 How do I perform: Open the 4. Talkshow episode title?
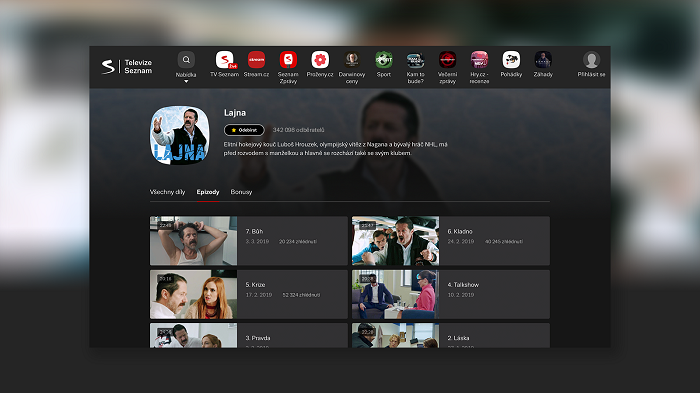coord(463,284)
